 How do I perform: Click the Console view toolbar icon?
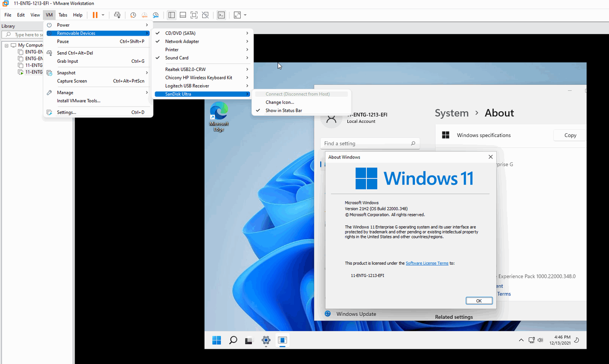click(221, 15)
